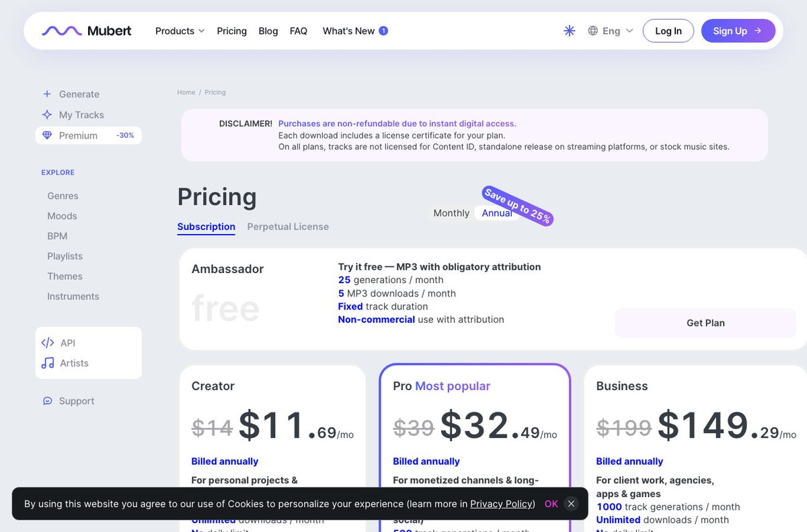The width and height of the screenshot is (807, 532).
Task: Open the API page
Action: [67, 343]
